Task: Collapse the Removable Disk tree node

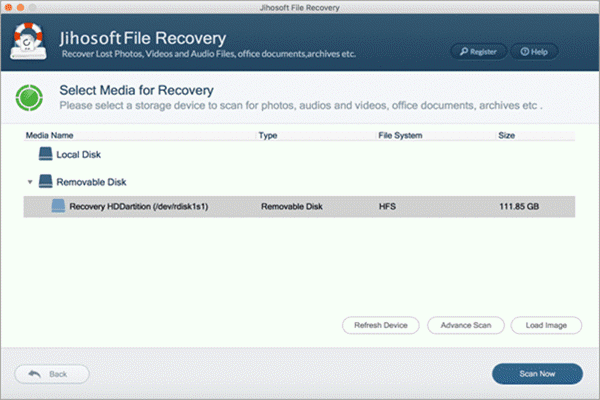Action: [30, 182]
